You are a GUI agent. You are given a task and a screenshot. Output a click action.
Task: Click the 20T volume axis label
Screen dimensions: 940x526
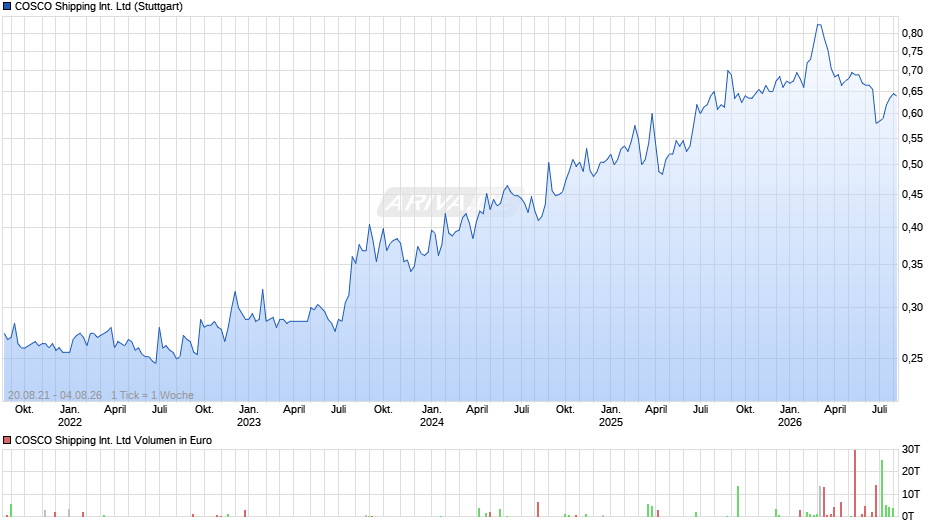pyautogui.click(x=911, y=471)
